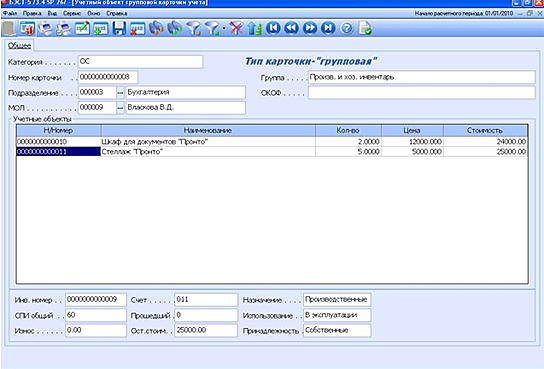This screenshot has height=369, width=544.
Task: Sort by the Наименование column header
Action: [208, 130]
